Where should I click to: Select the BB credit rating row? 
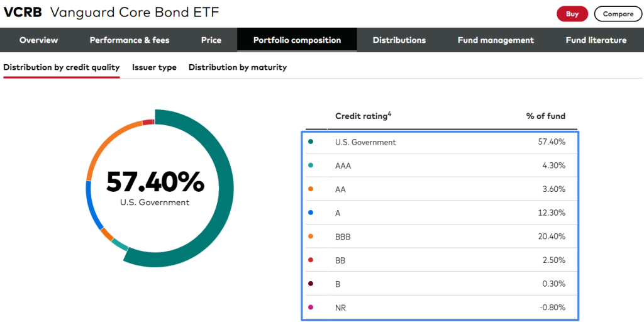[x=440, y=260]
